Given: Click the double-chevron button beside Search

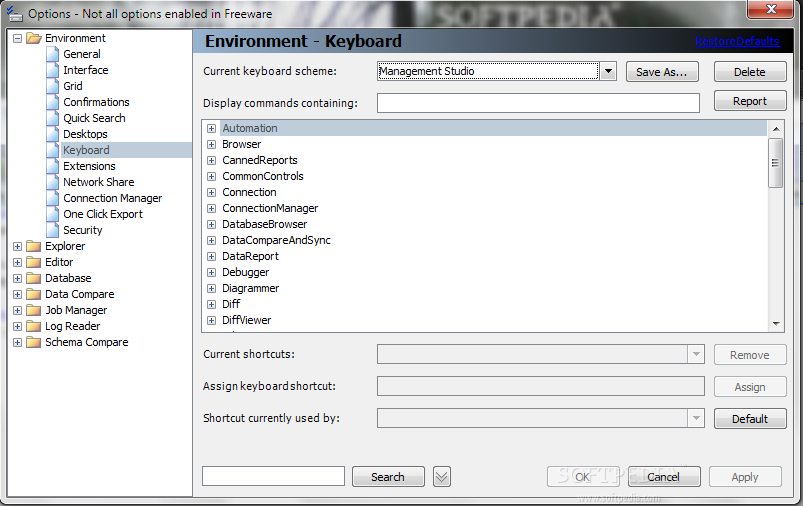Looking at the screenshot, I should tap(441, 477).
